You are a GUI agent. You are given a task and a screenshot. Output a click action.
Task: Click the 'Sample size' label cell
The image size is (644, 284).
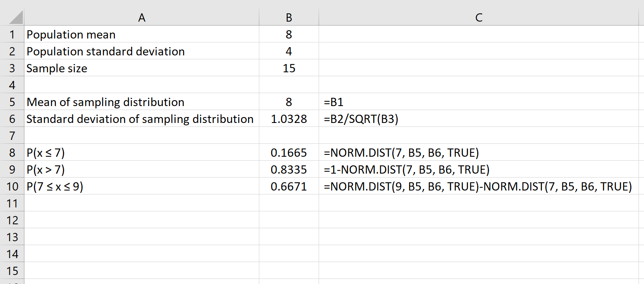tap(142, 68)
